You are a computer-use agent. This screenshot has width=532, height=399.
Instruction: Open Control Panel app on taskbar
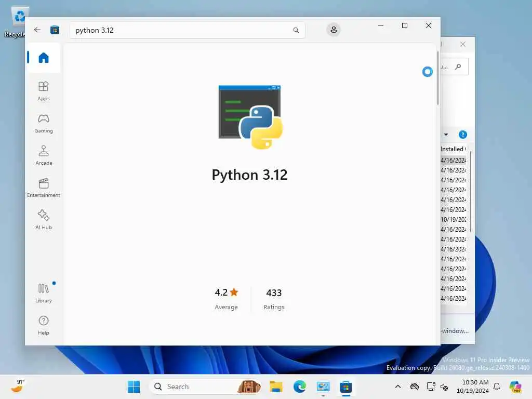point(323,387)
